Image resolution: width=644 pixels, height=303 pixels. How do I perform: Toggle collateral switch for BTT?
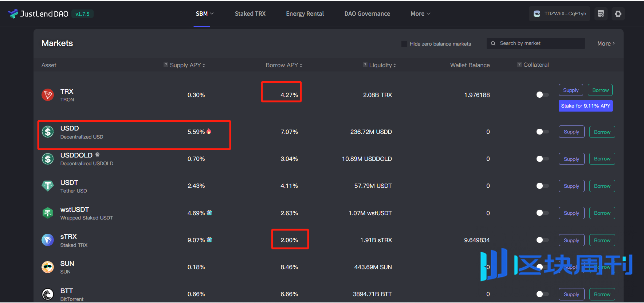[x=542, y=294]
